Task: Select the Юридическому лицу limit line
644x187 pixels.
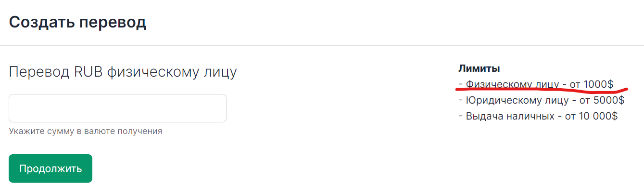Action: coord(542,100)
